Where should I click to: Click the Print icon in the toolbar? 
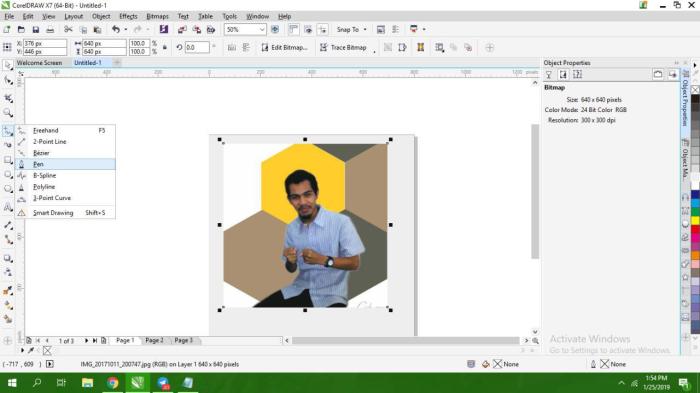[x=50, y=29]
